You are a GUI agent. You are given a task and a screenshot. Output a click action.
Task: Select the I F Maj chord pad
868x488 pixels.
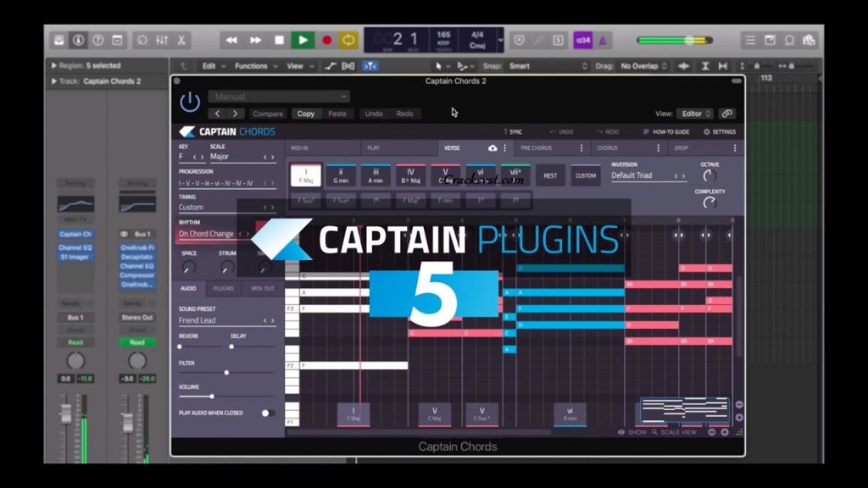click(x=305, y=175)
